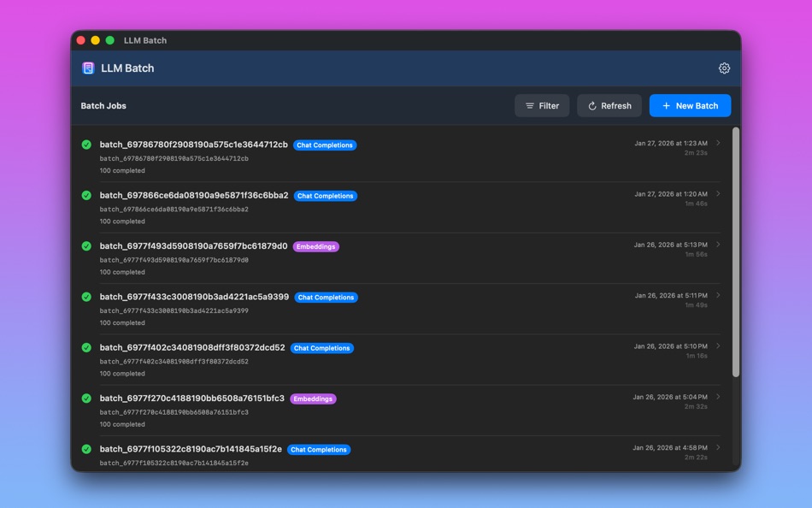Click the completed status icon for batch_697866ce6da08190a9e5871f36c6bba2
812x508 pixels.
(86, 196)
